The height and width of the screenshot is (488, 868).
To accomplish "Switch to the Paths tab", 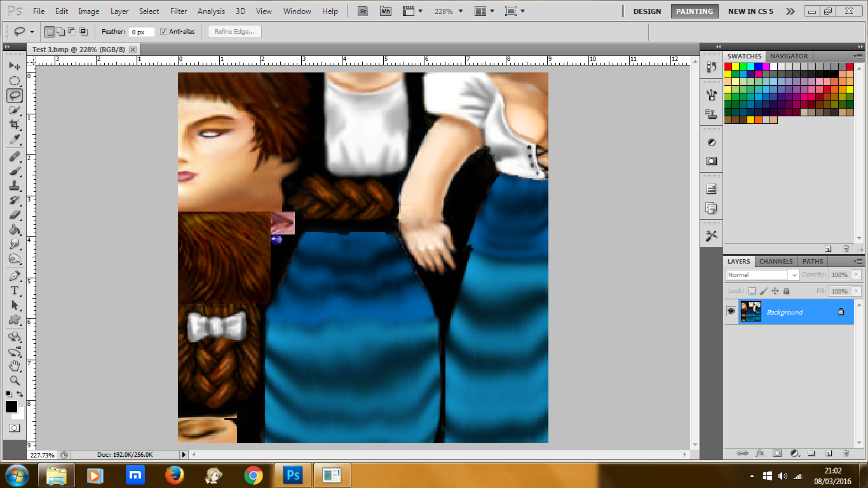I will coord(813,261).
